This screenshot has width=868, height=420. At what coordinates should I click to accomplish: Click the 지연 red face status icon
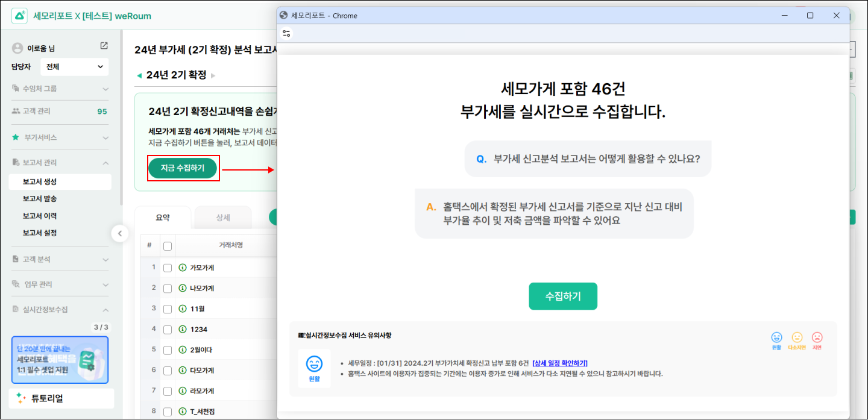[817, 337]
